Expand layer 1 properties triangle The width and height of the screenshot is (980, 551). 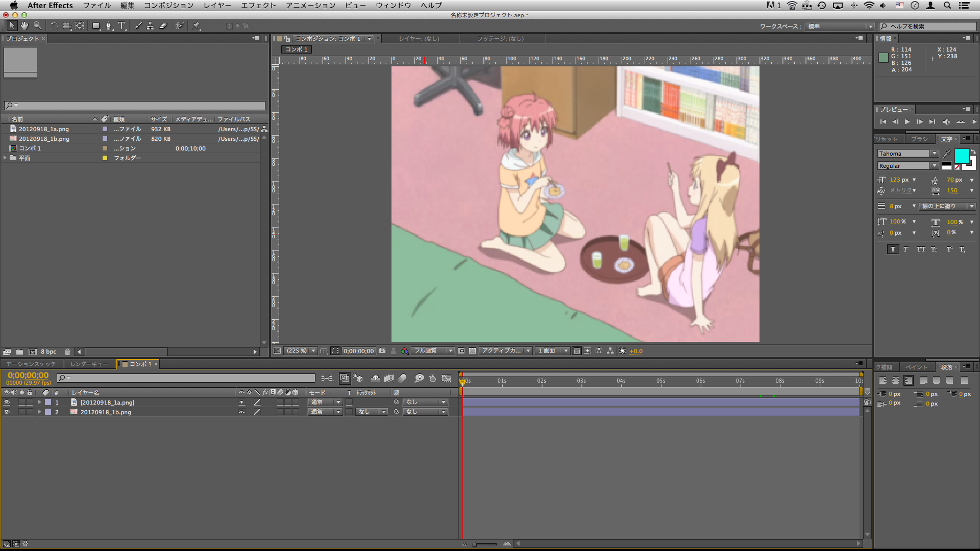click(39, 403)
